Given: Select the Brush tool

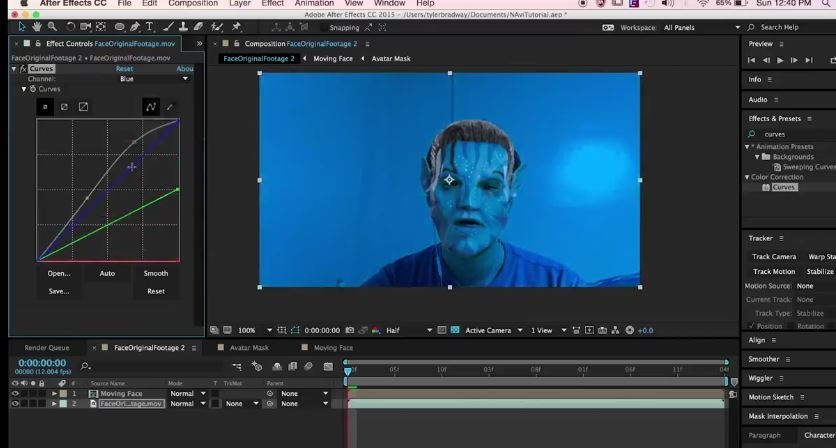Looking at the screenshot, I should point(168,27).
